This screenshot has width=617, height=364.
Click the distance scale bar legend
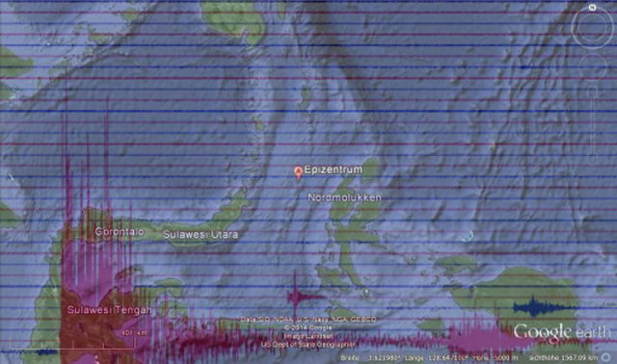[73, 341]
